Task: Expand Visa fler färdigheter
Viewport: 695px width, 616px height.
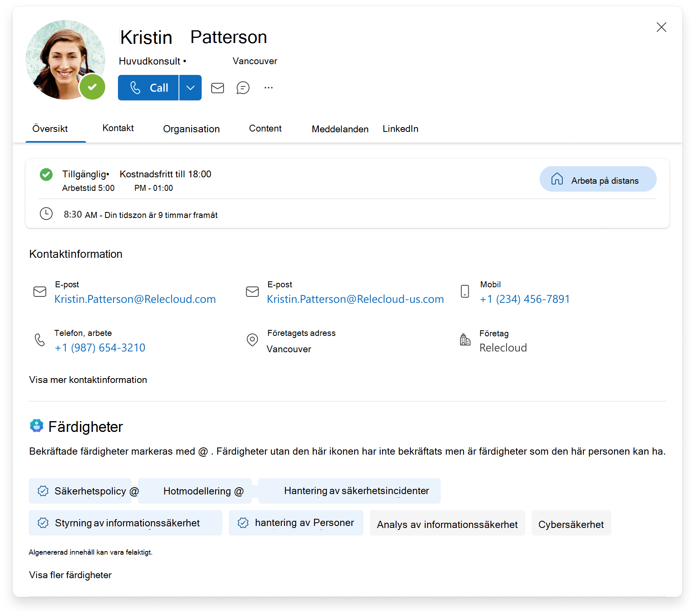Action: click(71, 575)
